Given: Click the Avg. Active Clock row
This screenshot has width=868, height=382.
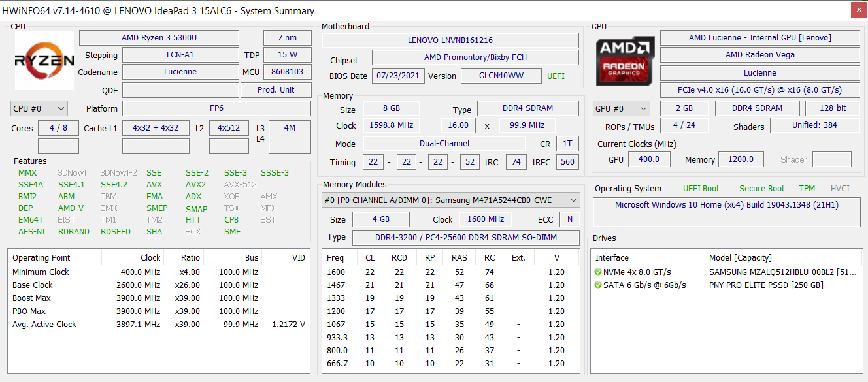Looking at the screenshot, I should pos(158,325).
